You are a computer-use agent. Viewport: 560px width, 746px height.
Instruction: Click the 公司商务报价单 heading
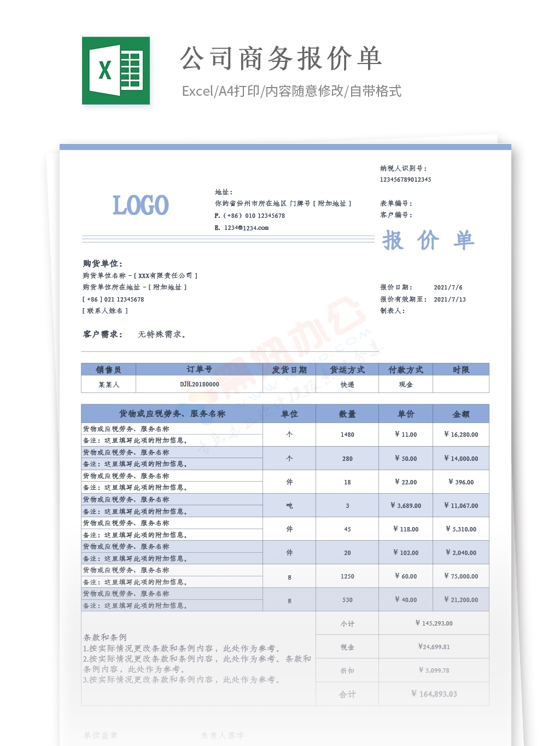tap(281, 59)
